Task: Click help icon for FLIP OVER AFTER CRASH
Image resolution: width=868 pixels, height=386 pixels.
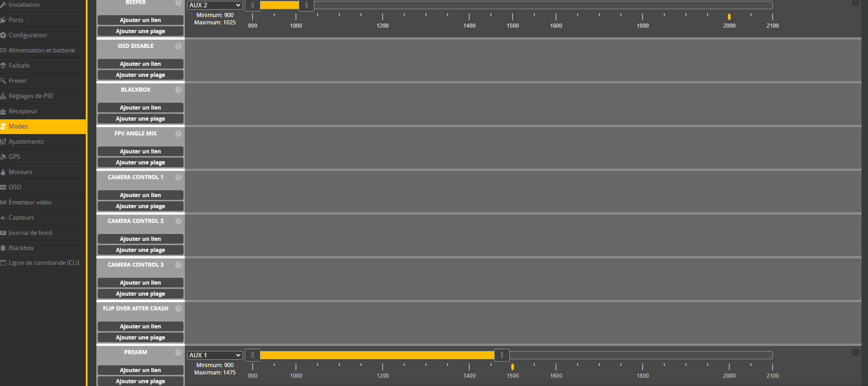Action: 178,309
